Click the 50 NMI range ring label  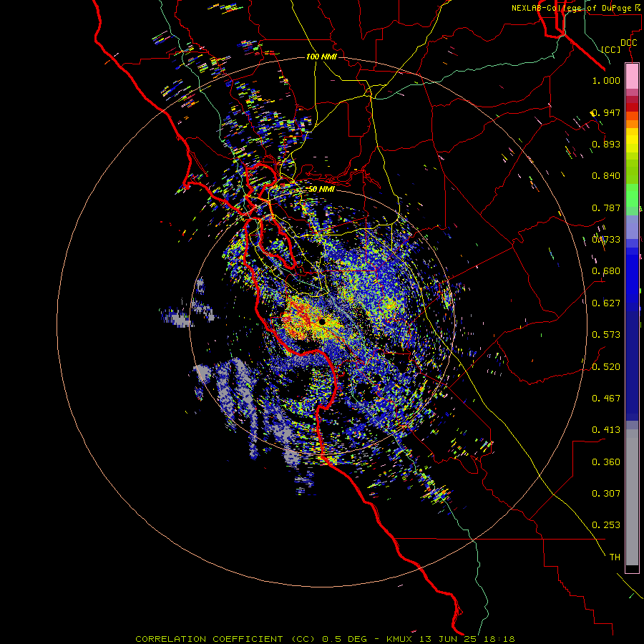click(x=321, y=189)
